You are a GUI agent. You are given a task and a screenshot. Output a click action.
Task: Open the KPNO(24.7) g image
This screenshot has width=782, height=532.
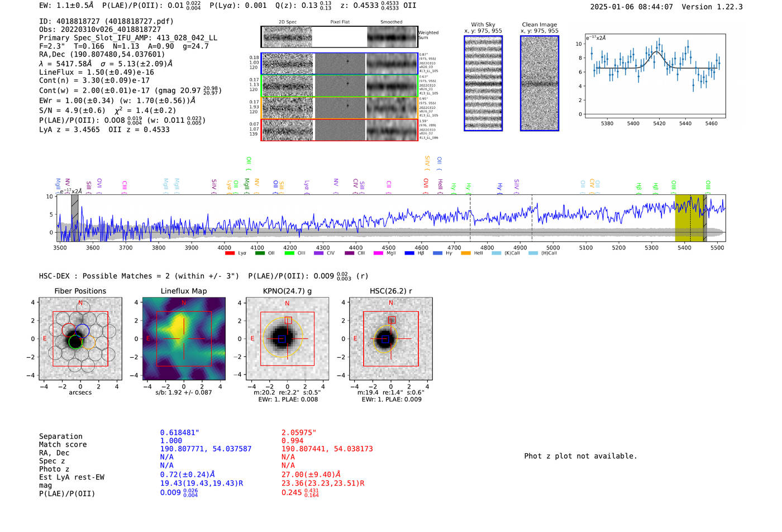pos(287,339)
